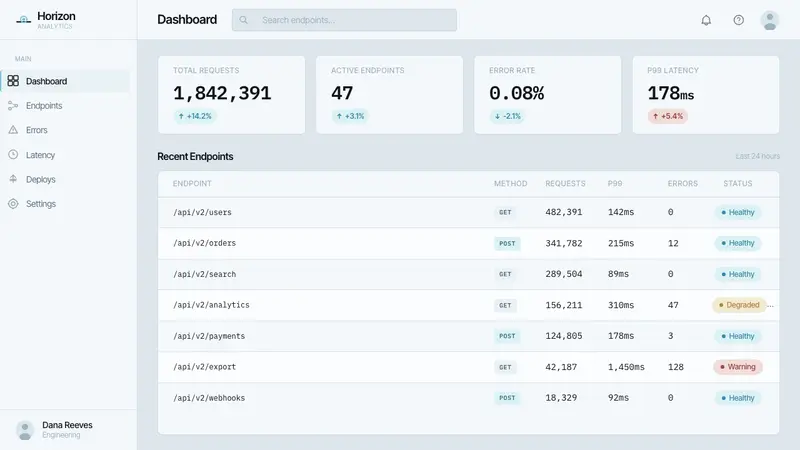Click the +3.1% change badge
800x450 pixels.
pyautogui.click(x=351, y=116)
